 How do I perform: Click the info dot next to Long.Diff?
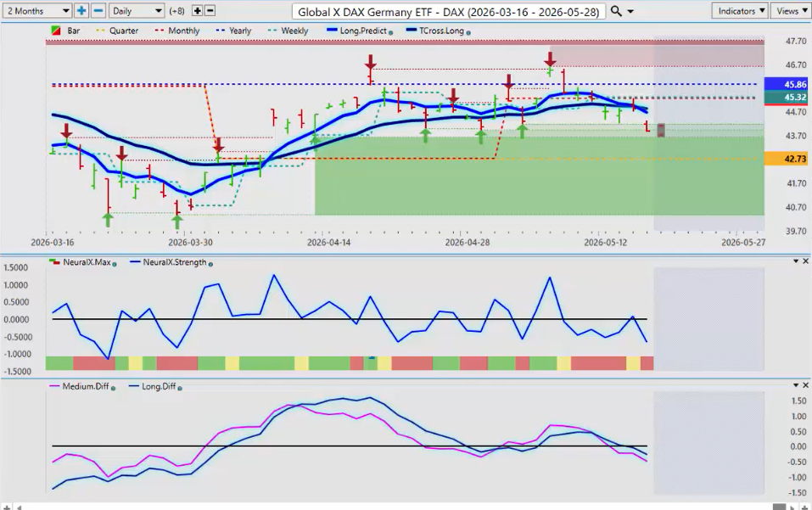tap(180, 388)
